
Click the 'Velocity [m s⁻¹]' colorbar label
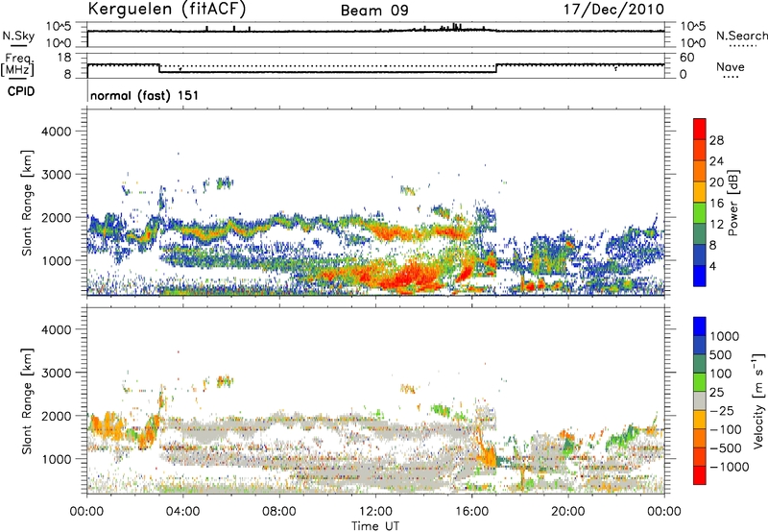(758, 400)
